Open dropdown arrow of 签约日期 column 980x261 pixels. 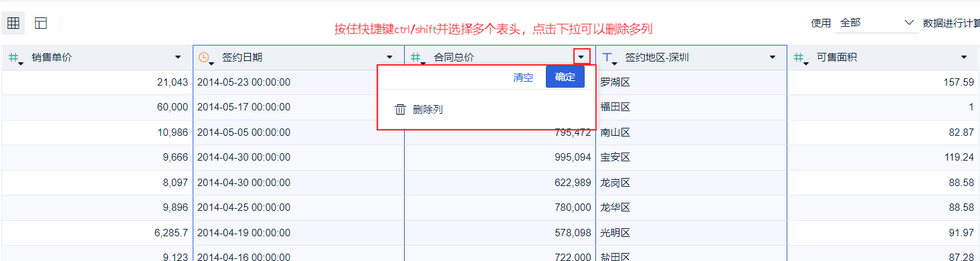(x=390, y=58)
